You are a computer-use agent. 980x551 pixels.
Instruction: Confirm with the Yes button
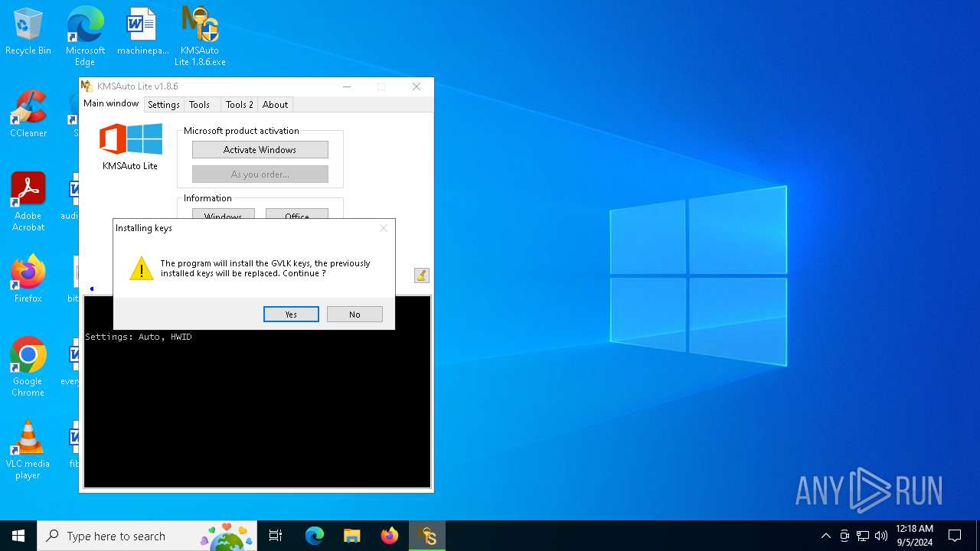tap(291, 315)
